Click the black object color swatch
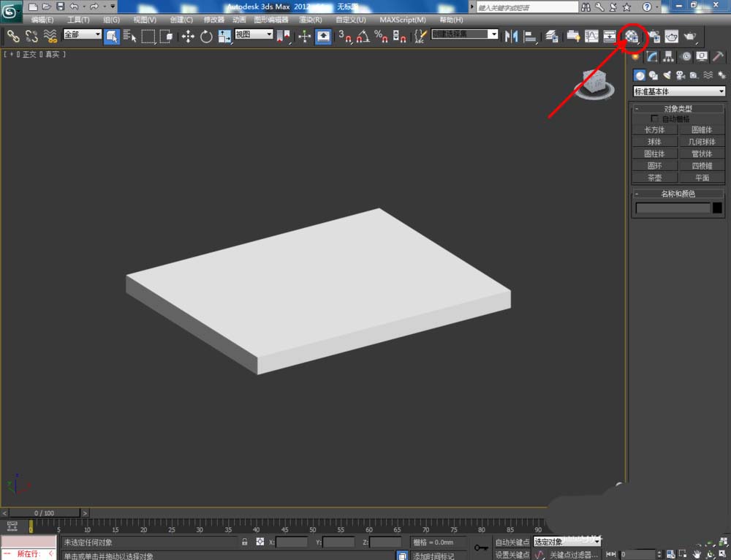The image size is (731, 560). 717,208
